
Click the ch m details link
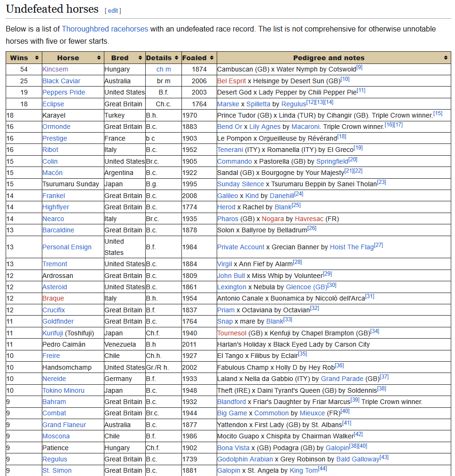[164, 69]
